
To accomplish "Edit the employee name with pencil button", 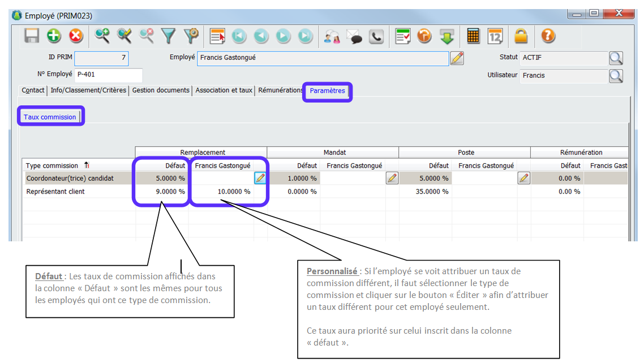I will click(457, 58).
